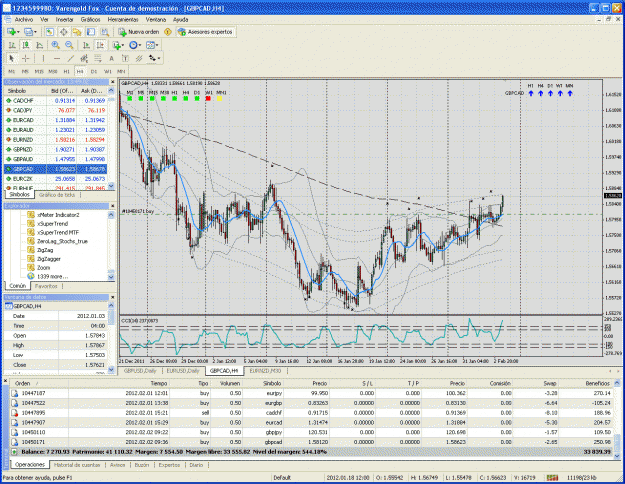Click the Market Watch vertical scrollbar
The width and height of the screenshot is (625, 484).
pyautogui.click(x=111, y=138)
